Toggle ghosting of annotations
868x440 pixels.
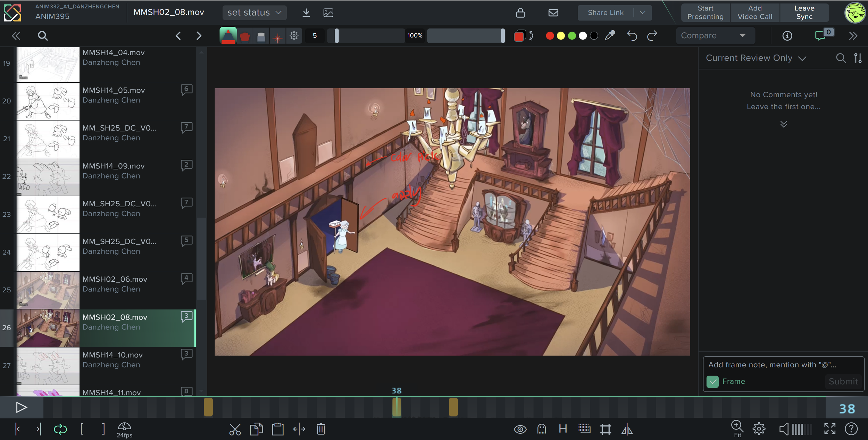point(542,429)
